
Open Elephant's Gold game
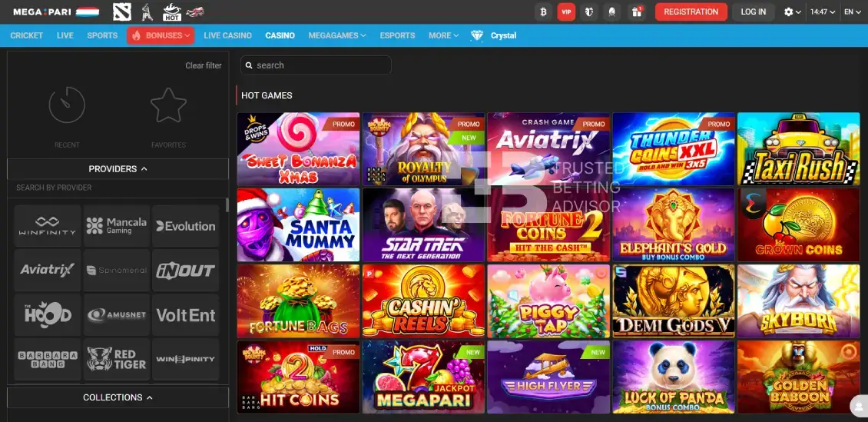click(674, 225)
